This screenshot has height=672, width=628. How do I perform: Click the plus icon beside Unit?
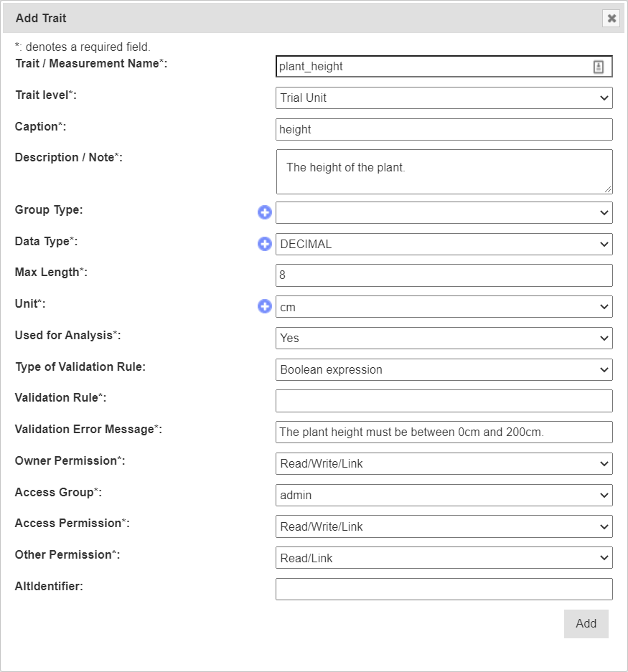[x=265, y=307]
